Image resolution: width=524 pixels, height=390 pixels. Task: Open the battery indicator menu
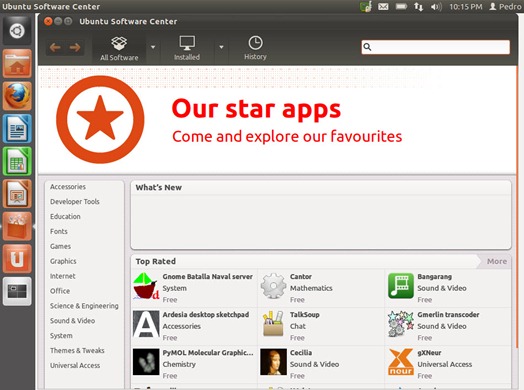(401, 6)
